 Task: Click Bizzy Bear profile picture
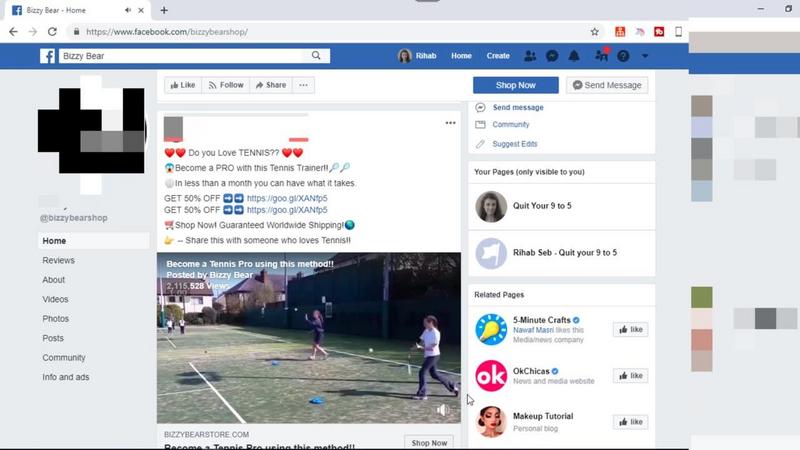pos(92,134)
